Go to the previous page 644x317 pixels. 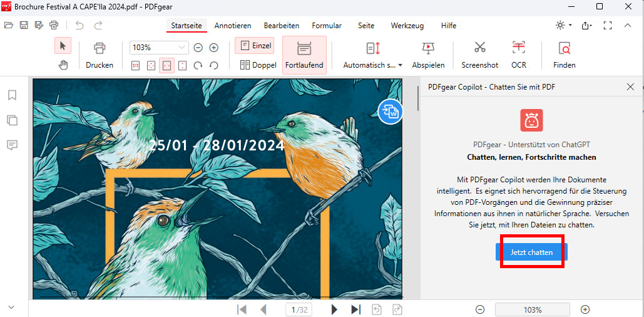coord(263,309)
